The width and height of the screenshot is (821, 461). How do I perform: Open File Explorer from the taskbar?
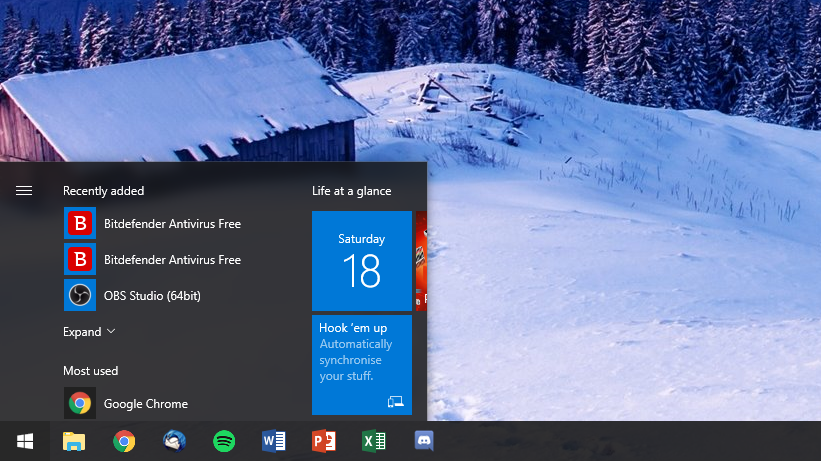(x=74, y=441)
